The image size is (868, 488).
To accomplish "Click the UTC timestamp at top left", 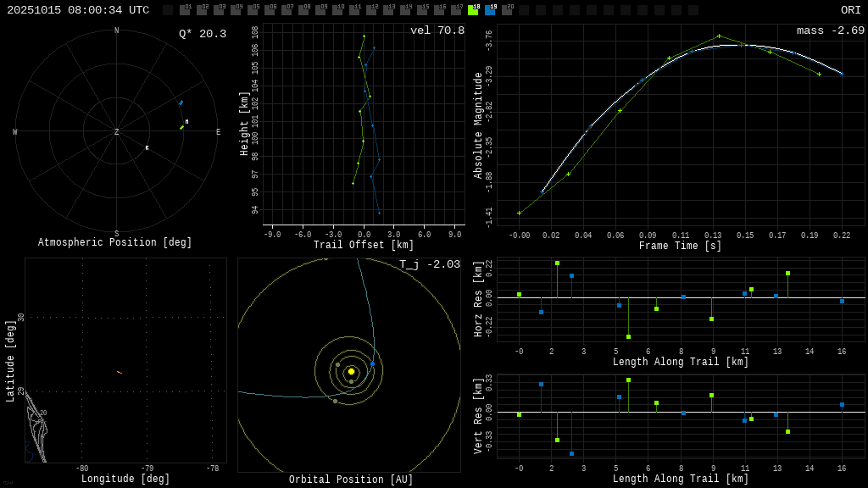I will point(78,10).
